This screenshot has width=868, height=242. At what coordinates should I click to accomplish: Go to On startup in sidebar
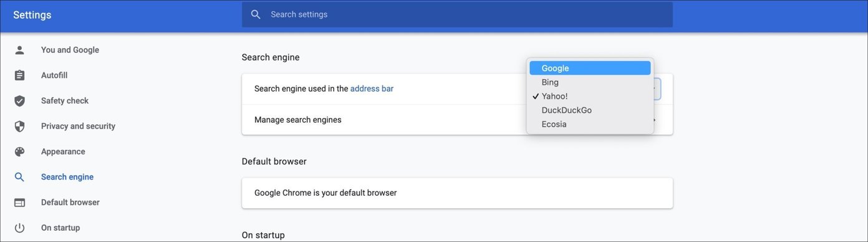[x=60, y=228]
